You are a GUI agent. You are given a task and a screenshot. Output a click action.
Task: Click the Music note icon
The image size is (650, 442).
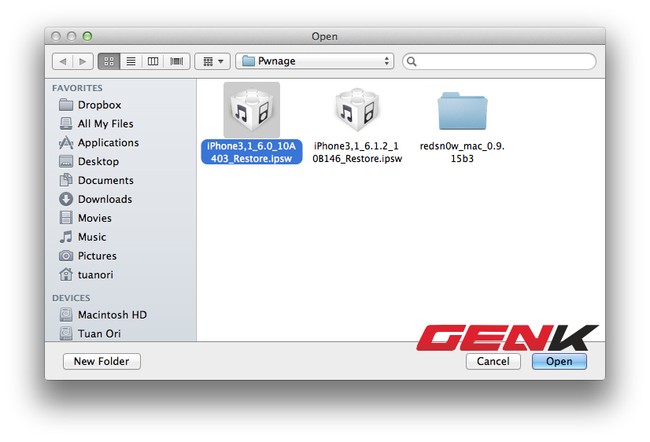[x=66, y=237]
